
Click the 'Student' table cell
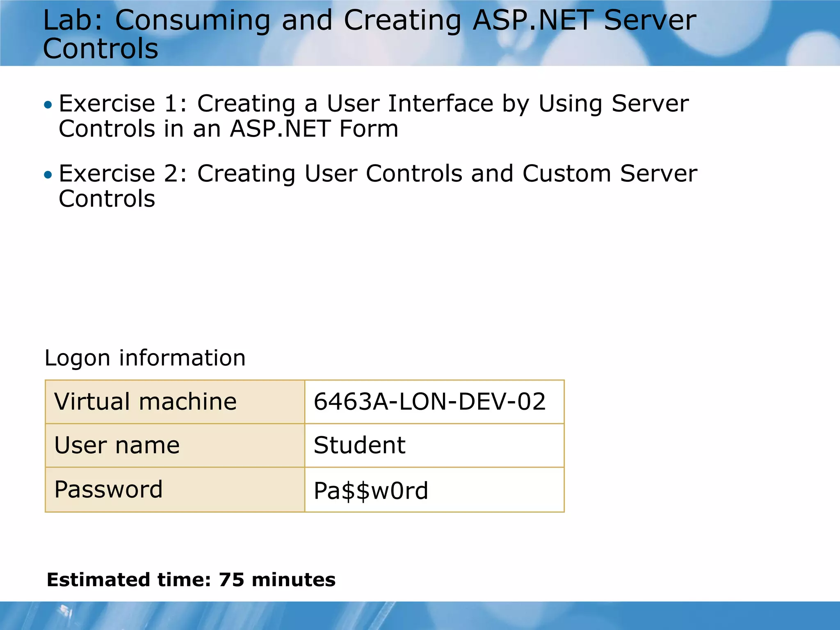pos(434,445)
